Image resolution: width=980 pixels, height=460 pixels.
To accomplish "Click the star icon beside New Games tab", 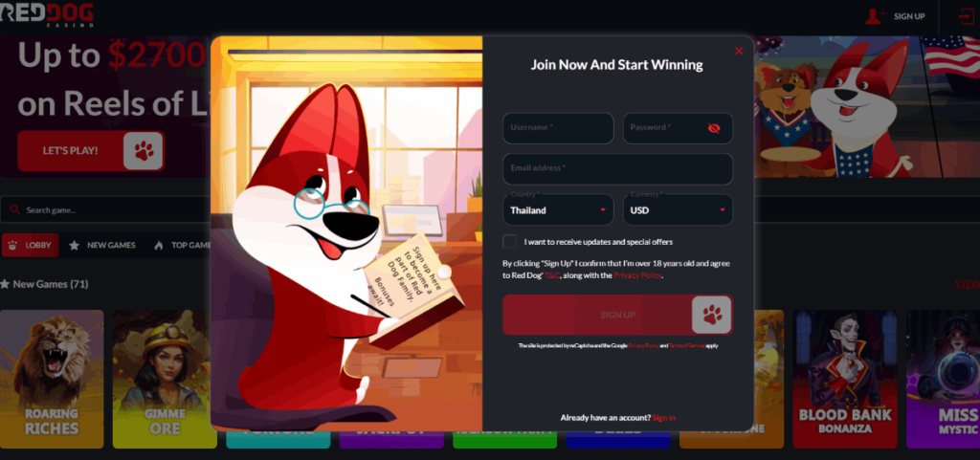I will (74, 246).
